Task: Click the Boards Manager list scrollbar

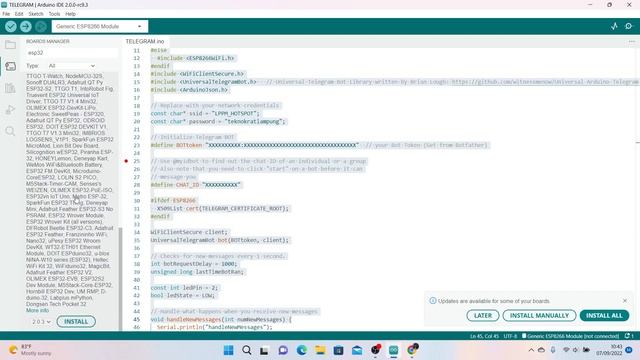Action: 120,278
